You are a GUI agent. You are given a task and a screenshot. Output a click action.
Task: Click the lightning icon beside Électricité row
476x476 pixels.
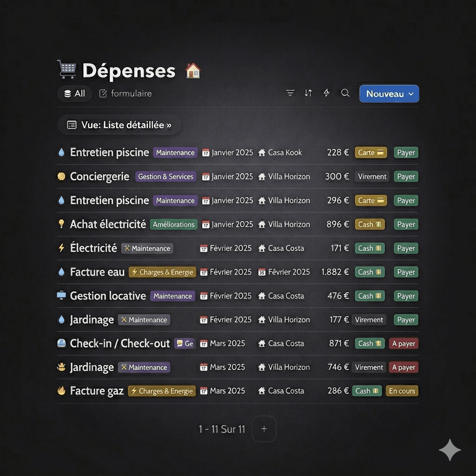[61, 248]
